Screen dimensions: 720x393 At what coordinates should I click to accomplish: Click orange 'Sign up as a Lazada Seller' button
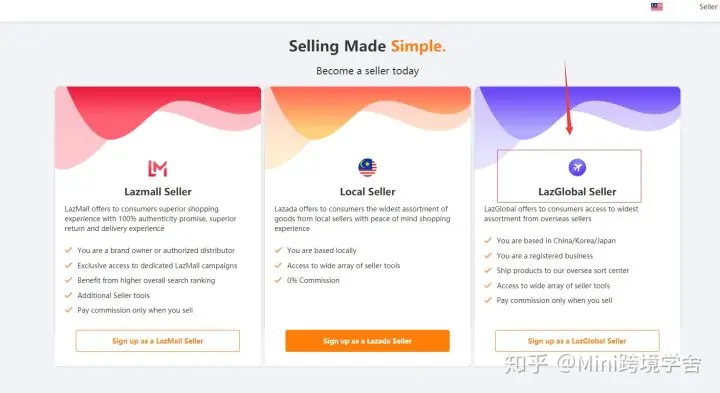point(367,341)
